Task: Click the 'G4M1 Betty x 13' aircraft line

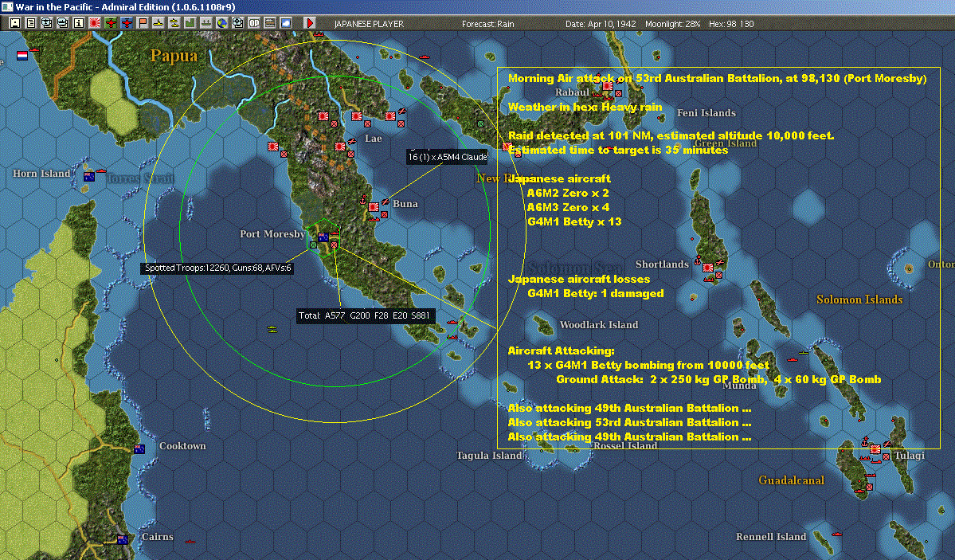Action: (x=574, y=221)
